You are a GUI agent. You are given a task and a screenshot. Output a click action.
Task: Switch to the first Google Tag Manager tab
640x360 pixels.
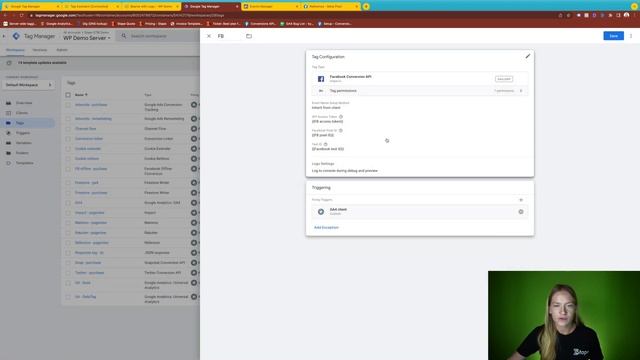point(31,7)
